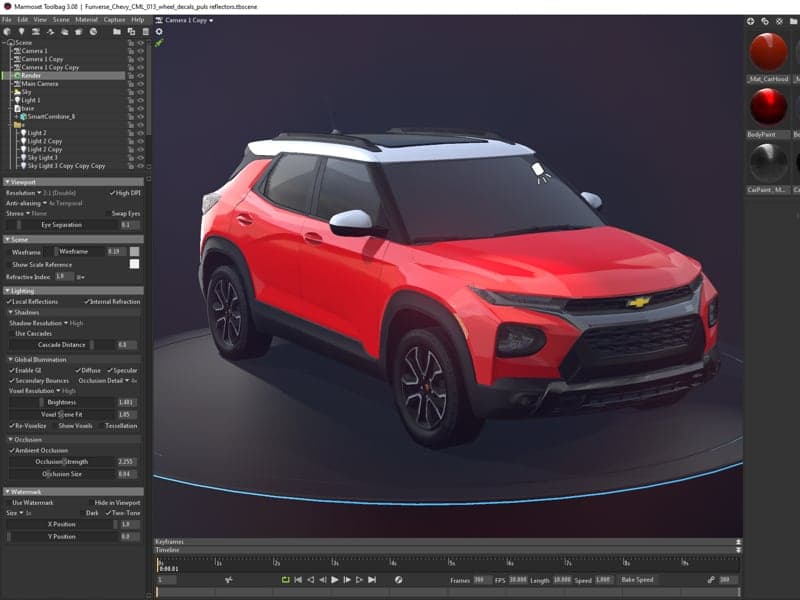This screenshot has width=800, height=600.
Task: Open the Anti-aliasing dropdown
Action: pyautogui.click(x=44, y=203)
